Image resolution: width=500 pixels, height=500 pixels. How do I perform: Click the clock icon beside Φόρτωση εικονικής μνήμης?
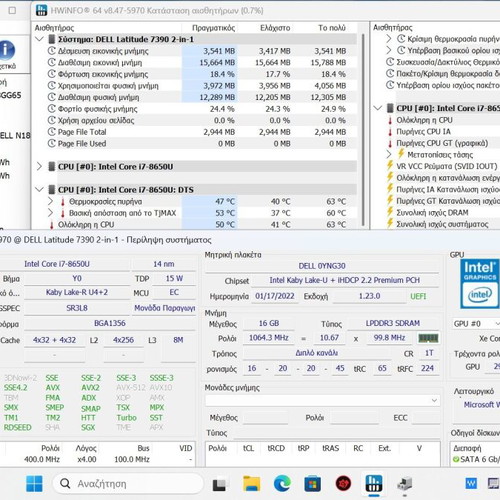(51, 74)
